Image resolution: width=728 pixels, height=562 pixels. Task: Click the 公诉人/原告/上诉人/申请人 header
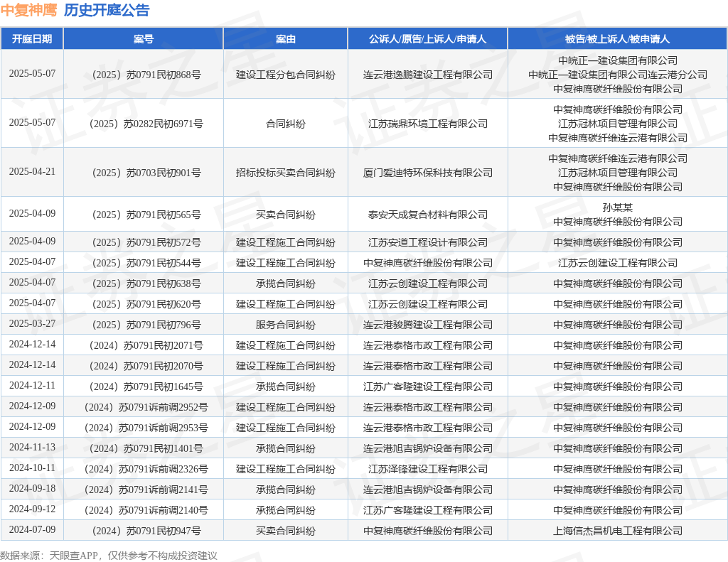pos(427,39)
